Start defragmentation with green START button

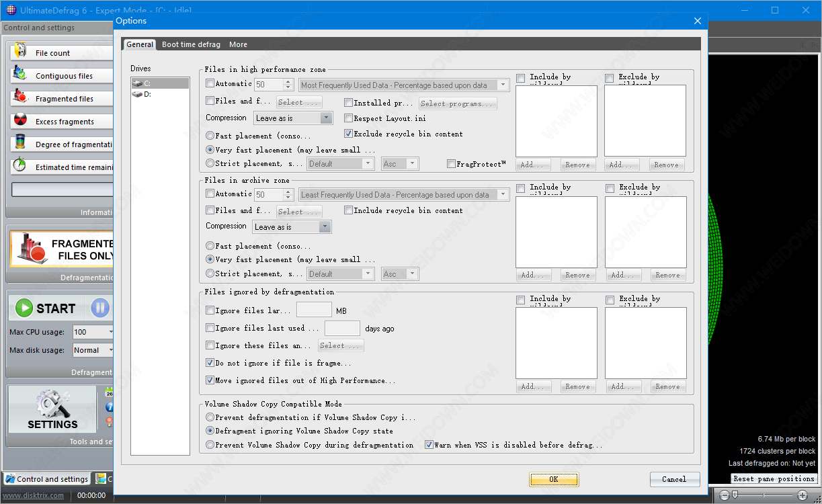pyautogui.click(x=46, y=308)
